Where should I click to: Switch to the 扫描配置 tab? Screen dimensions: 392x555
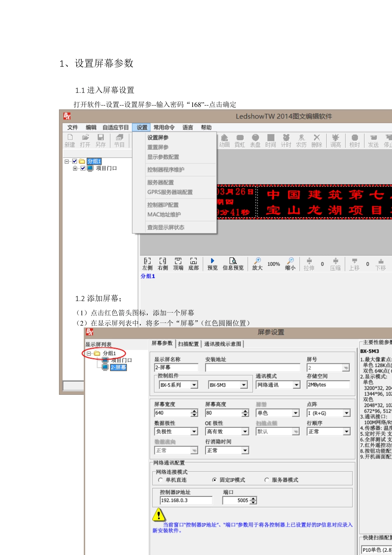[189, 344]
